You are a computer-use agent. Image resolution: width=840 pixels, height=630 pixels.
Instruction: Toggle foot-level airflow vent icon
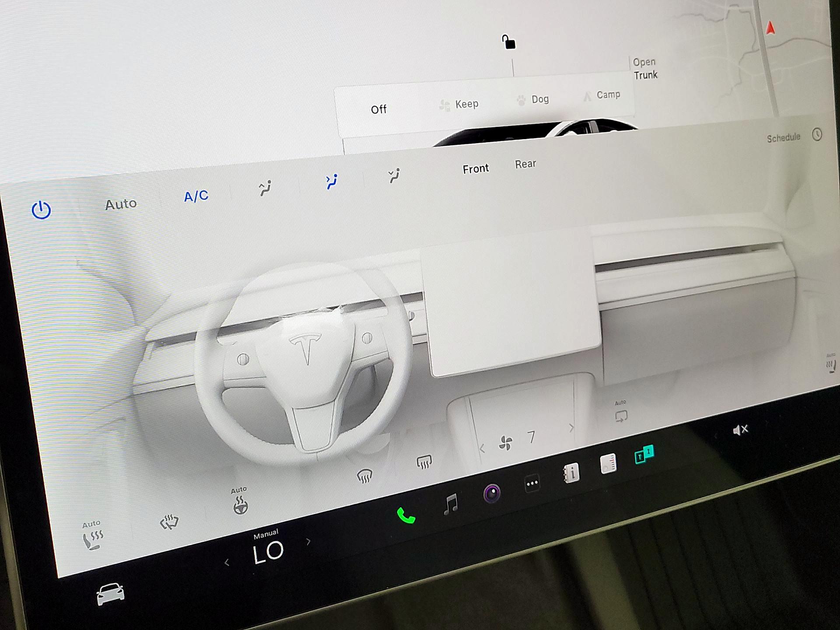click(394, 175)
